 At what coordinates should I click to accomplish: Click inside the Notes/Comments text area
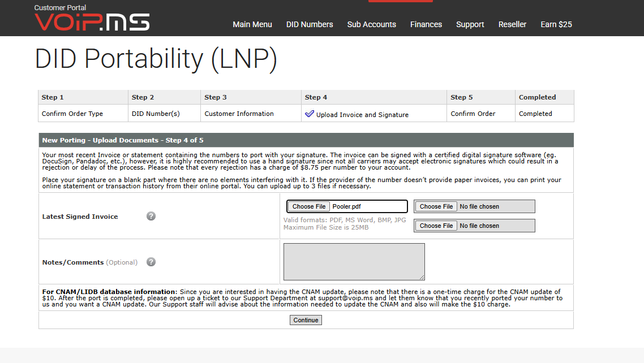(x=354, y=262)
